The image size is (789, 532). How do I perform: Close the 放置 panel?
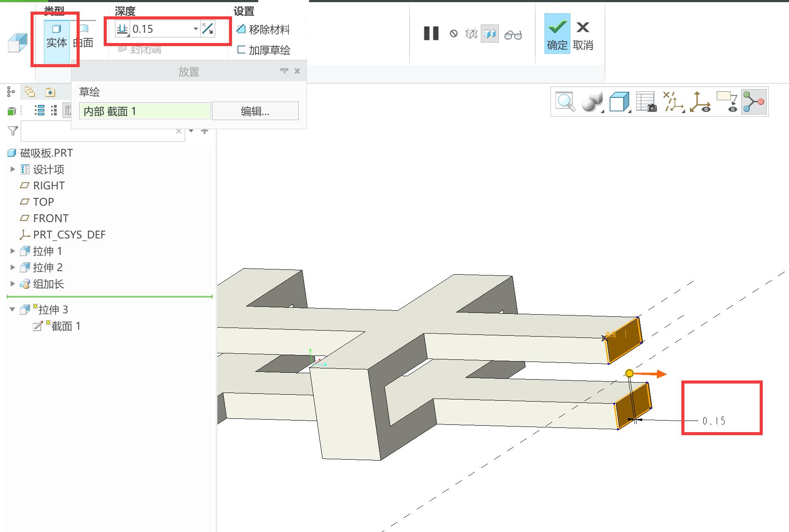[297, 71]
